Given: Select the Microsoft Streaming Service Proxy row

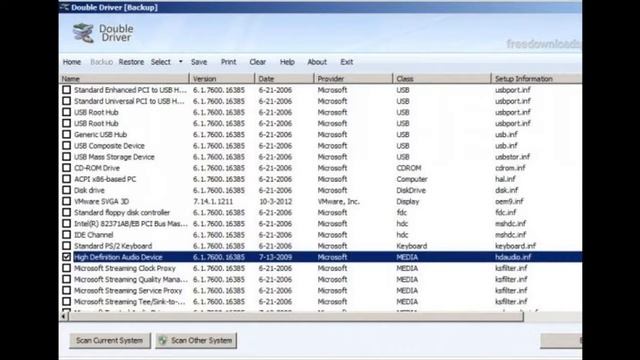Looking at the screenshot, I should click(320, 291).
